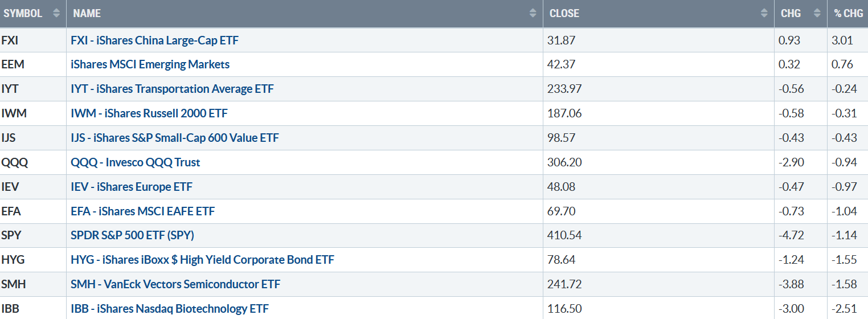Screen dimensions: 868x319
Task: Sort table by % CHG column header
Action: [x=849, y=13]
